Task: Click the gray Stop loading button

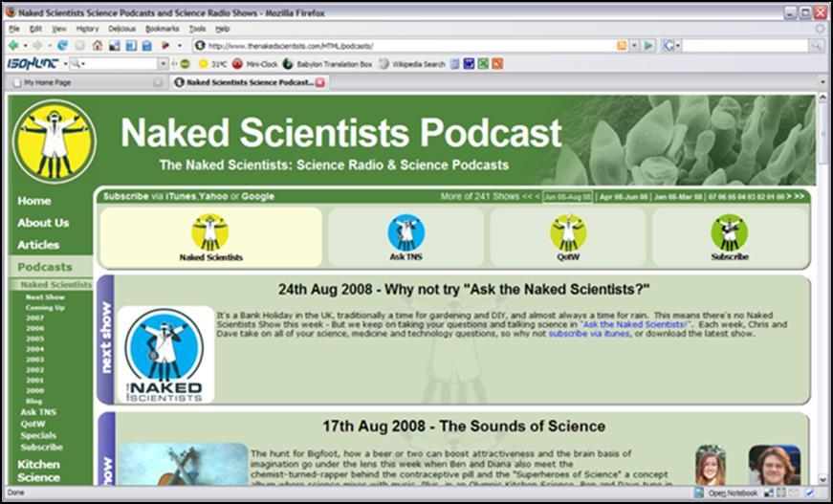Action: coord(79,46)
